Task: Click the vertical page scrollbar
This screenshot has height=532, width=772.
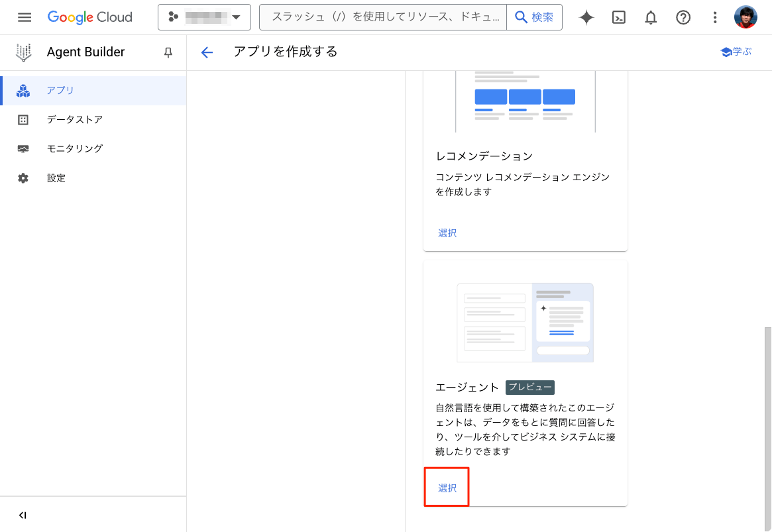Action: click(x=767, y=428)
